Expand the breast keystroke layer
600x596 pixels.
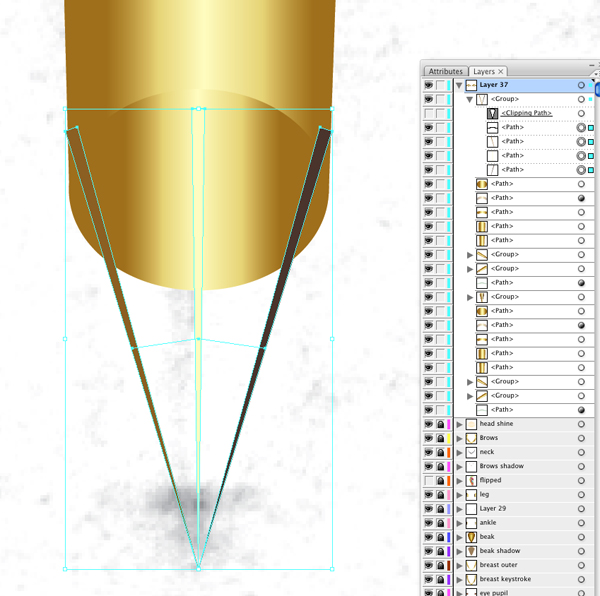[460, 580]
